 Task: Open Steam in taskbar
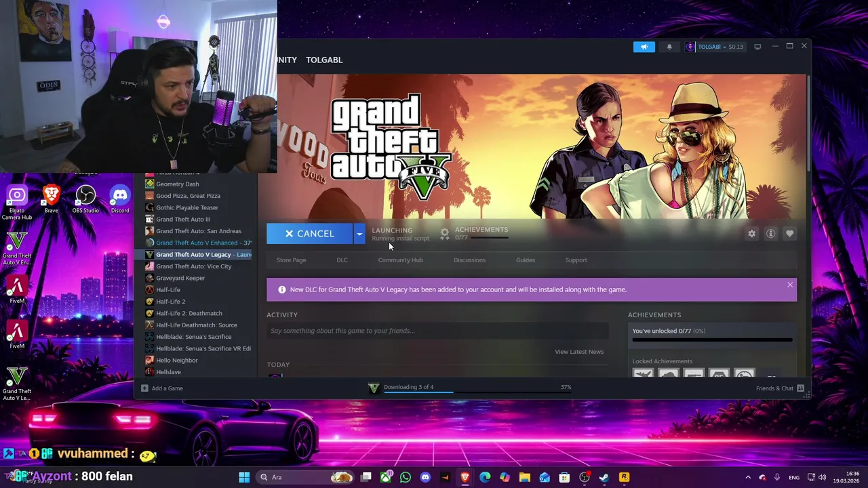pyautogui.click(x=604, y=477)
